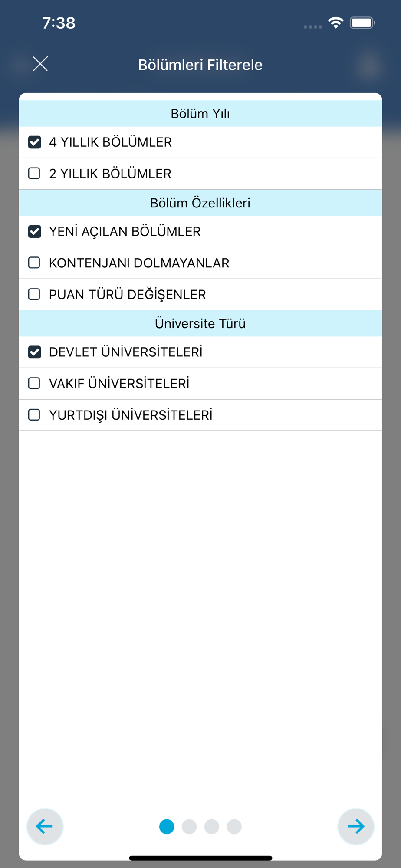The image size is (401, 868).
Task: Tap the Bölüm Özellikleri section header
Action: coord(200,203)
